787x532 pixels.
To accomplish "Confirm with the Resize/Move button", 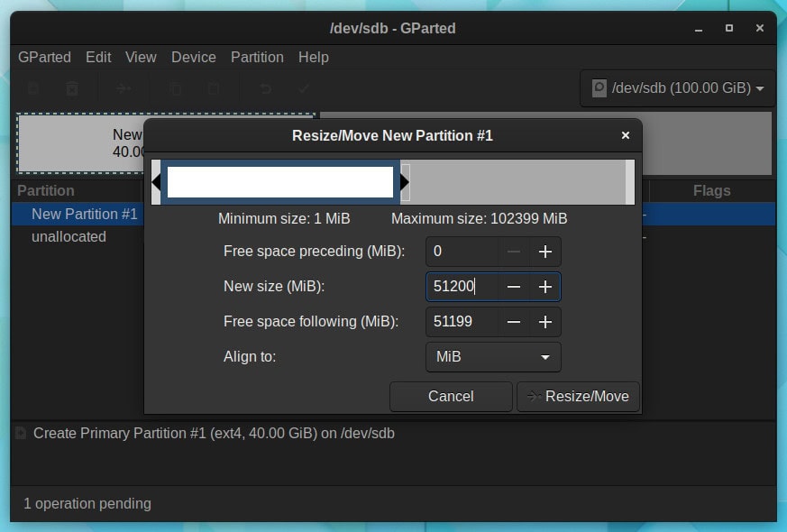I will 578,397.
